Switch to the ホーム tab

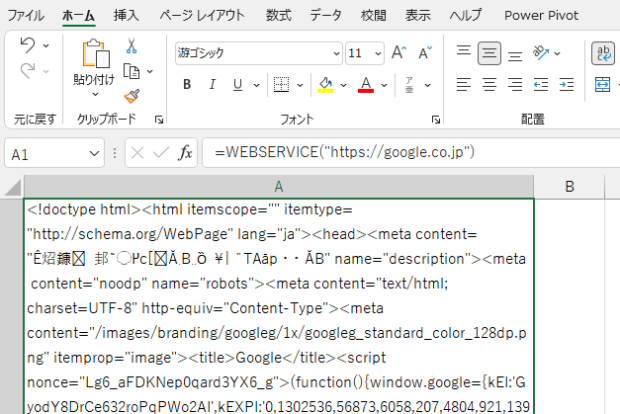(78, 16)
